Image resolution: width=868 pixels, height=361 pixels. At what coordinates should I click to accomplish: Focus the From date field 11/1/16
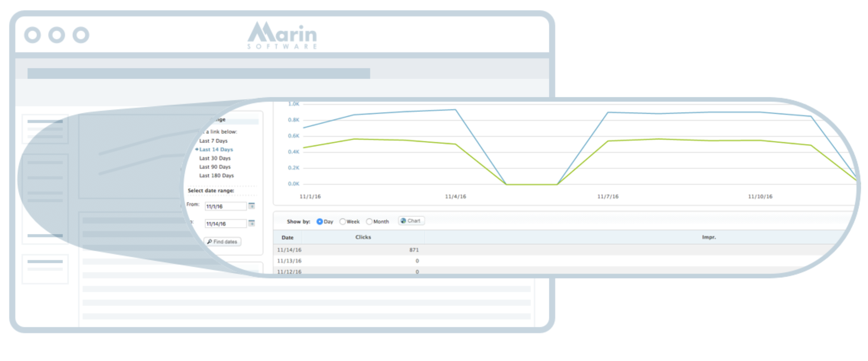coord(226,206)
